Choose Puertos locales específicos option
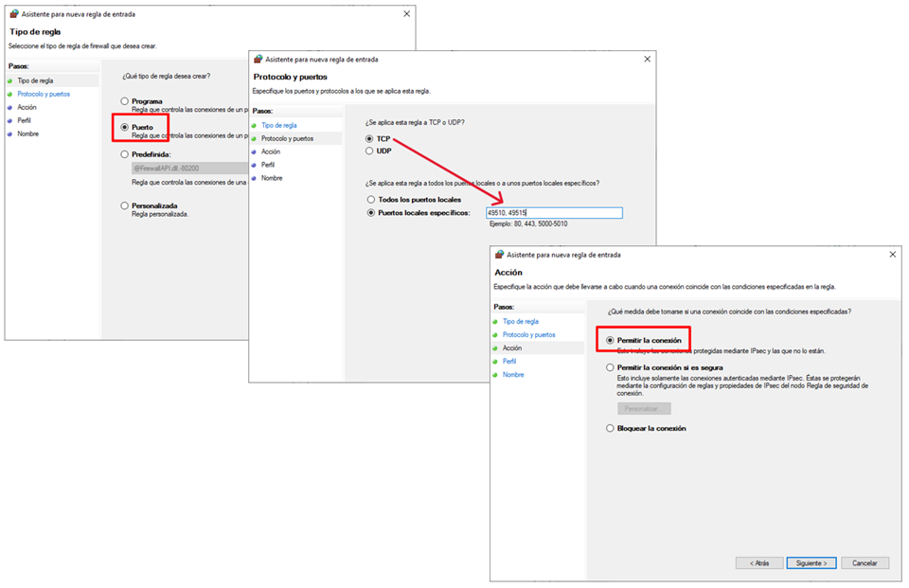This screenshot has width=909, height=588. point(370,213)
